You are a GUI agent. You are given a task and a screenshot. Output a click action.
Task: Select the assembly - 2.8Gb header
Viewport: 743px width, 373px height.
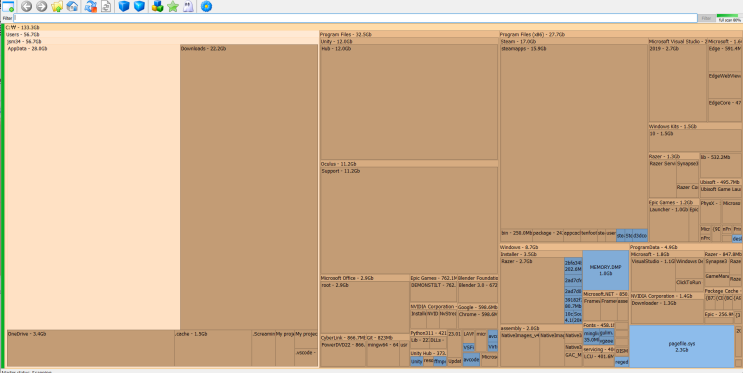pos(541,328)
